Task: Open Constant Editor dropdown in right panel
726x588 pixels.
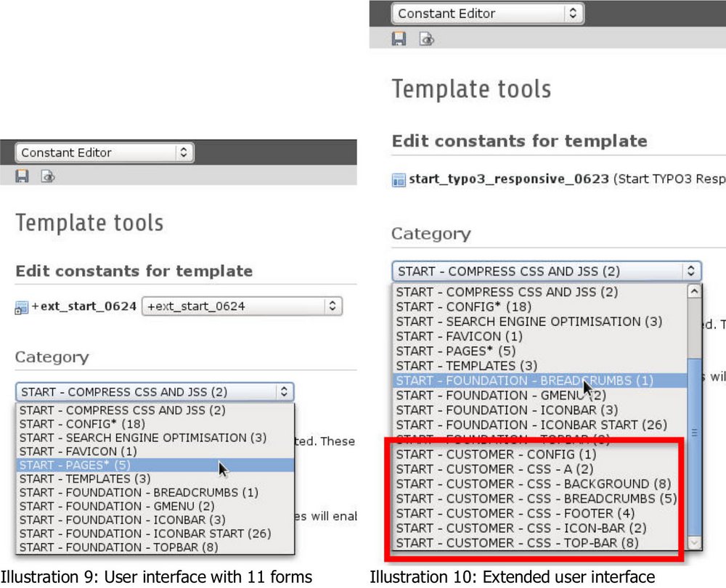Action: tap(488, 13)
